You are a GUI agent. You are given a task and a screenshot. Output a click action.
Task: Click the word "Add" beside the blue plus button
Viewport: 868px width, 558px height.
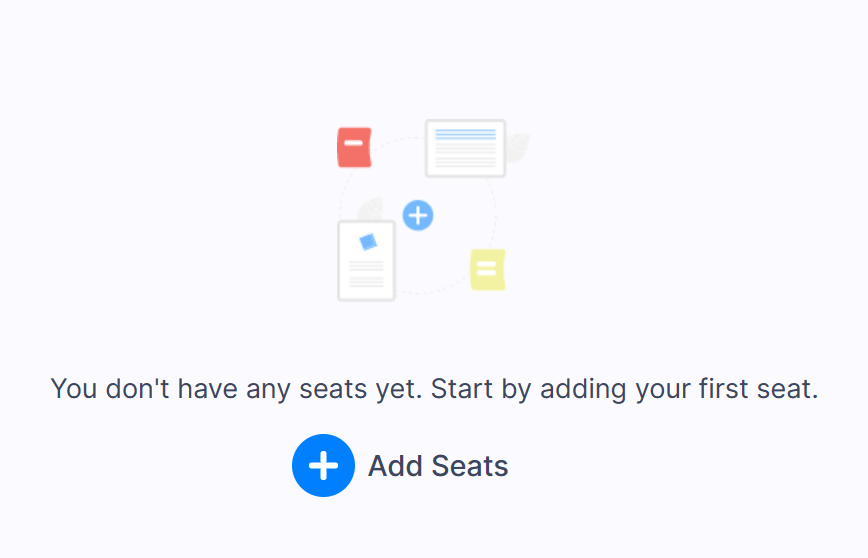(x=395, y=466)
